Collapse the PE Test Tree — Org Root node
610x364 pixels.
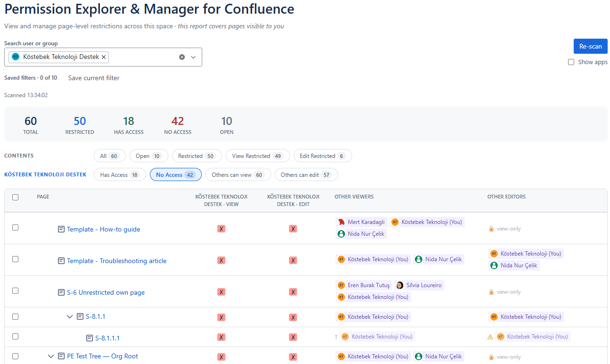tap(51, 356)
